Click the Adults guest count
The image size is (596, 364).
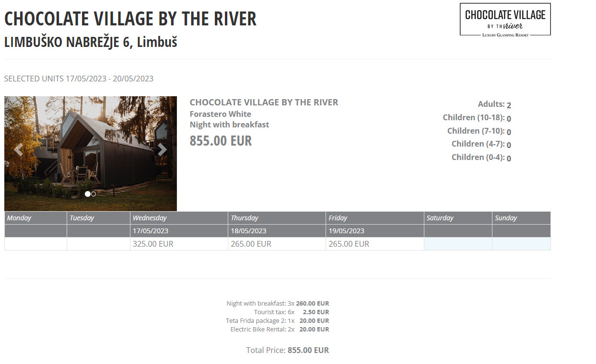click(509, 105)
